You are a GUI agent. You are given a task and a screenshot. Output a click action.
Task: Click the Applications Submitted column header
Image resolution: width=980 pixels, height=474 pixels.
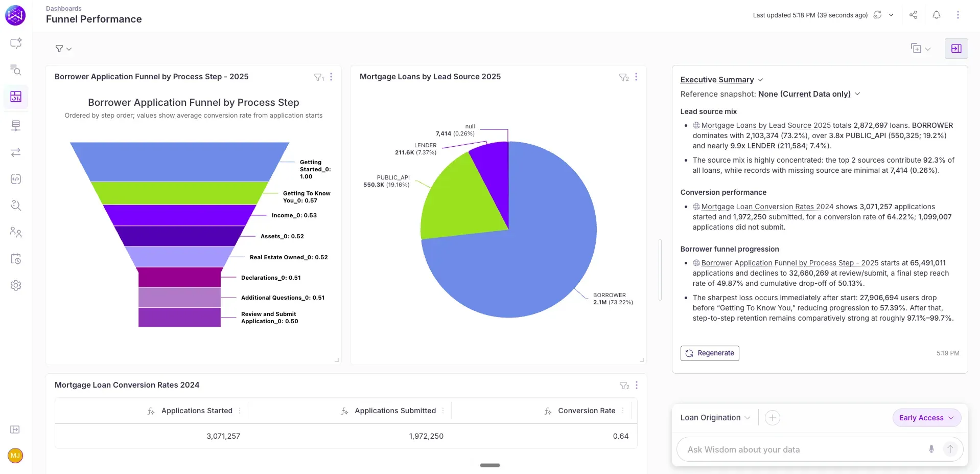point(395,411)
